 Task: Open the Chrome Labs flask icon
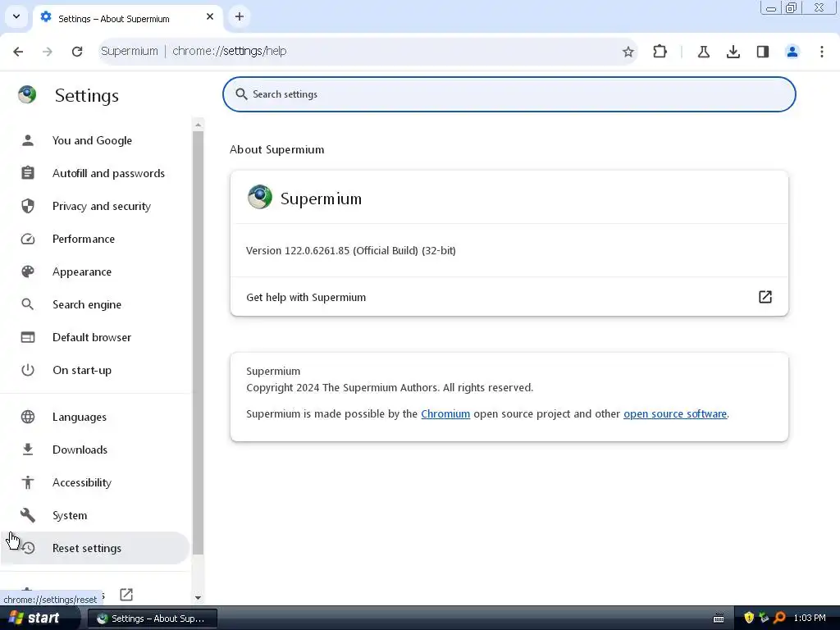click(703, 52)
